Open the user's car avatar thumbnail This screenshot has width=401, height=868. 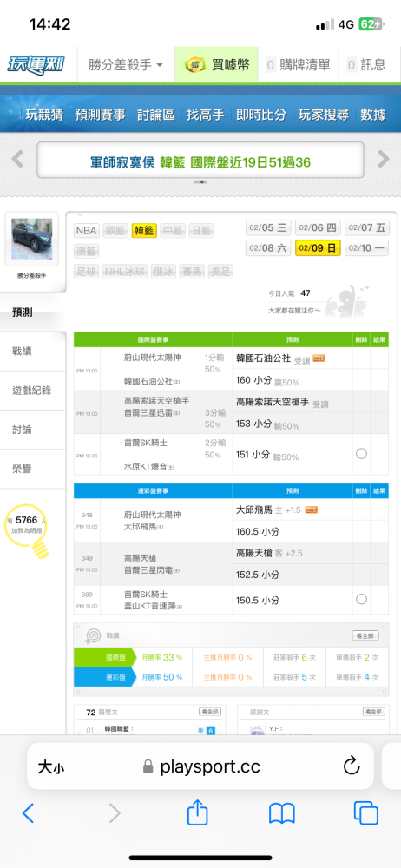pos(31,240)
